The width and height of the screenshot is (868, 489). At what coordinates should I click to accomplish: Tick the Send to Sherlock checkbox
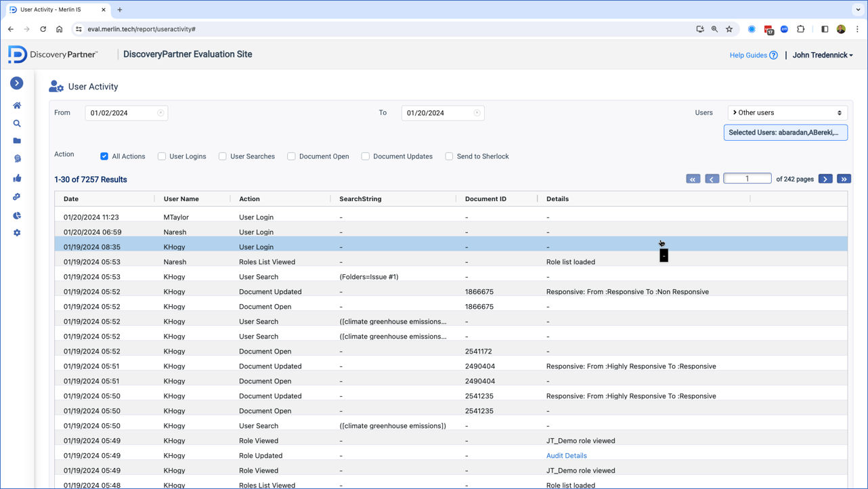pos(449,156)
